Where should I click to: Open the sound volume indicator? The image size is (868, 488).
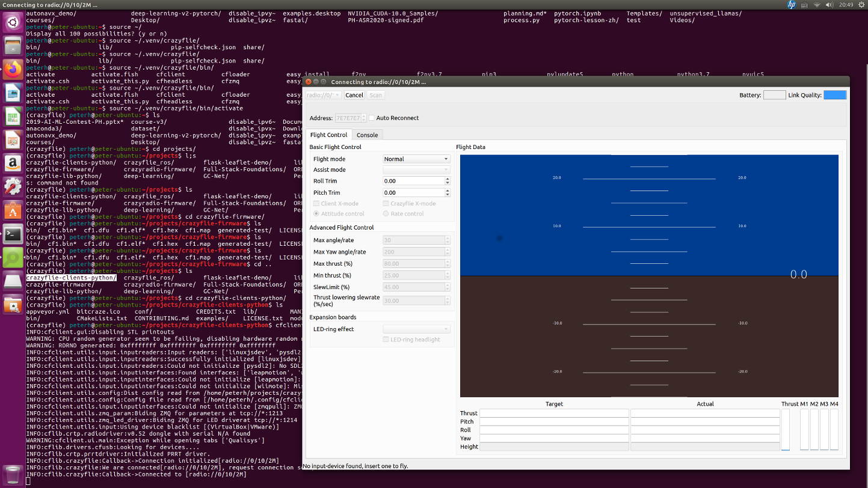pyautogui.click(x=829, y=5)
